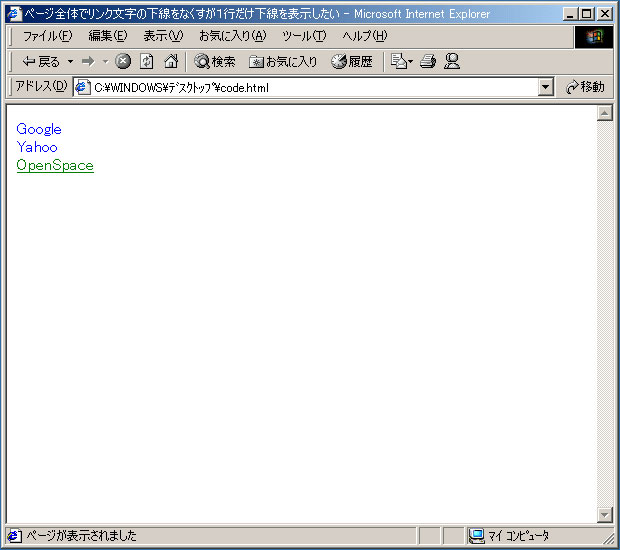Open the ファイル(F) menu
The image size is (620, 550).
coord(47,36)
